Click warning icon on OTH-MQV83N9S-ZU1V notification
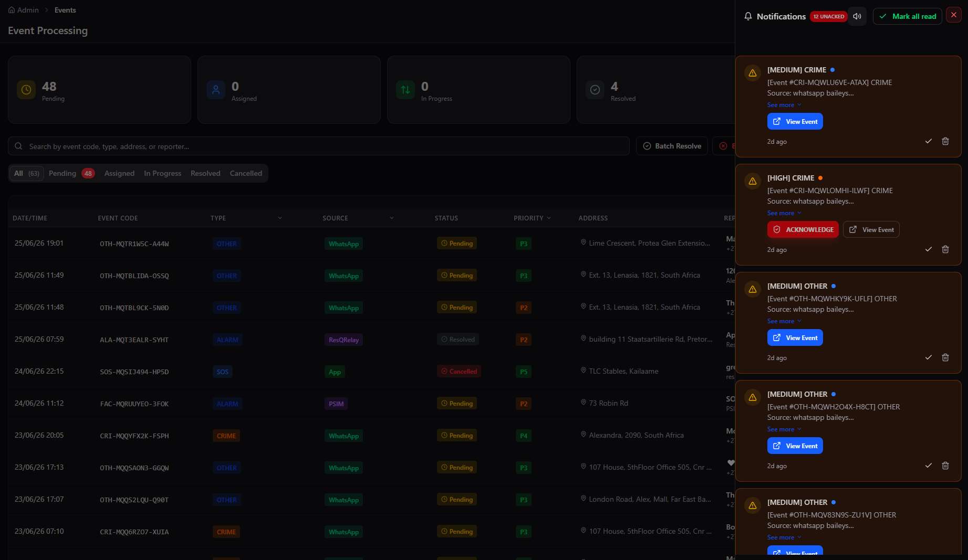The height and width of the screenshot is (560, 968). coord(753,505)
